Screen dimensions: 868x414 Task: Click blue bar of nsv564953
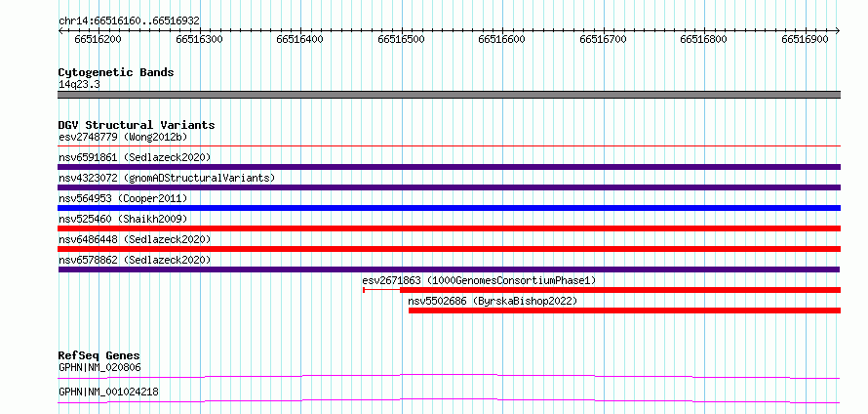pos(450,208)
